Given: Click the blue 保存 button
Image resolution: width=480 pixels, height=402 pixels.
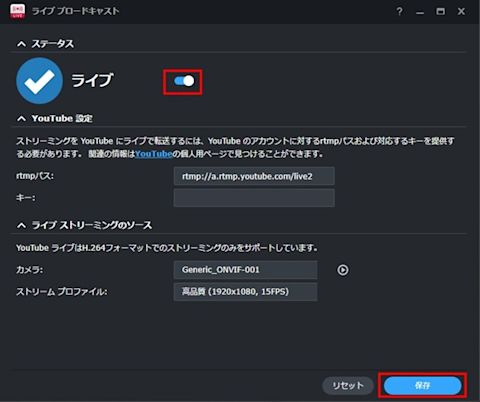Looking at the screenshot, I should [422, 386].
